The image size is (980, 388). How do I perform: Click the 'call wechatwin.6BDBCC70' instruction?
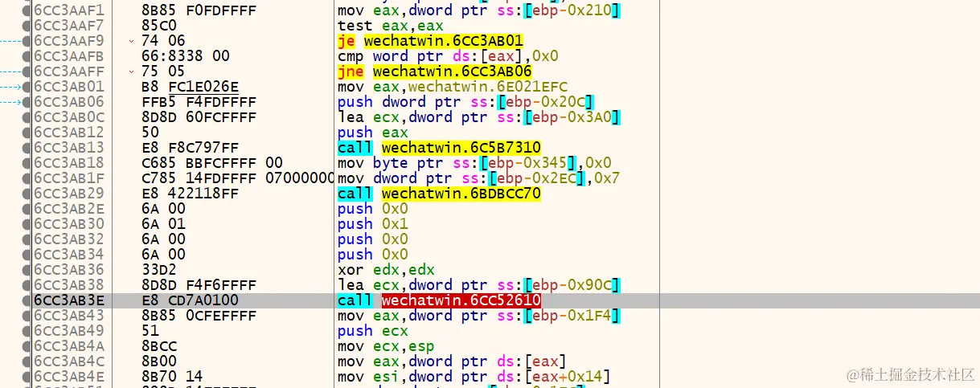tap(439, 194)
